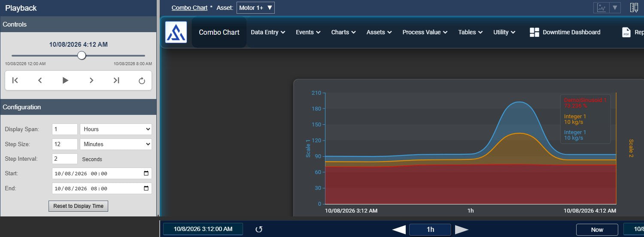Step playback backward one step
This screenshot has width=644, height=237.
(40, 80)
